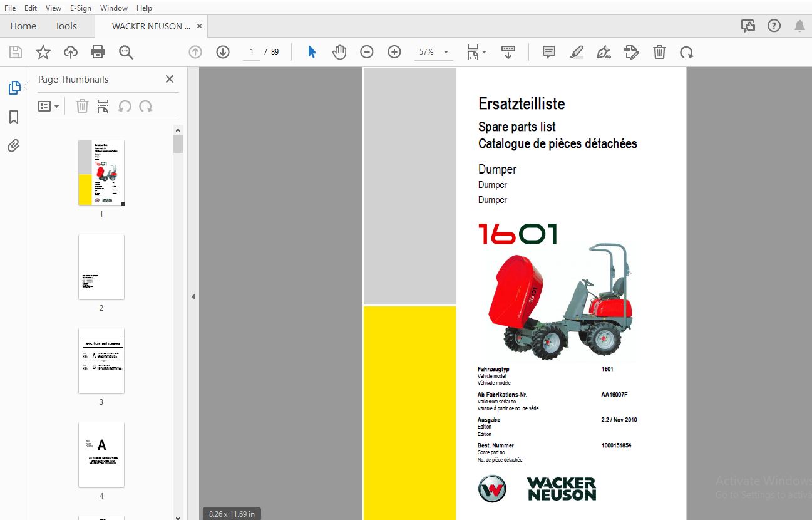Close the Page Thumbnails panel
Viewport: 812px width, 520px height.
pyautogui.click(x=170, y=79)
